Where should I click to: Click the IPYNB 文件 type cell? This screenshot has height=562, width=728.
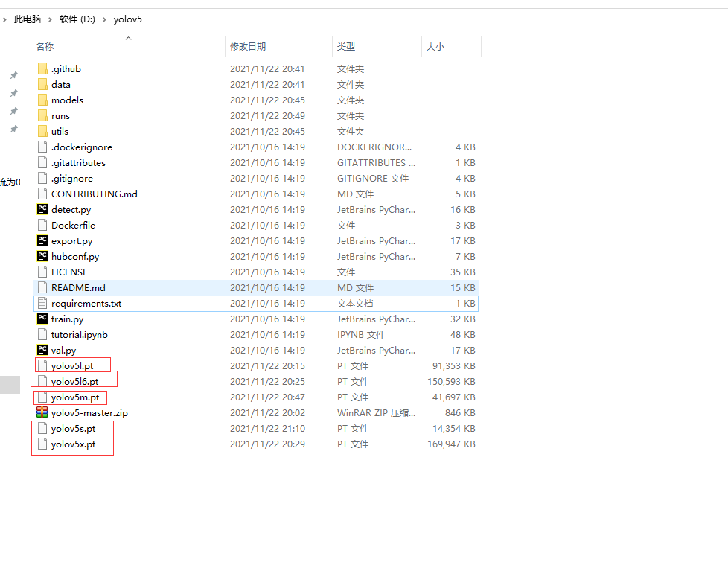point(361,334)
